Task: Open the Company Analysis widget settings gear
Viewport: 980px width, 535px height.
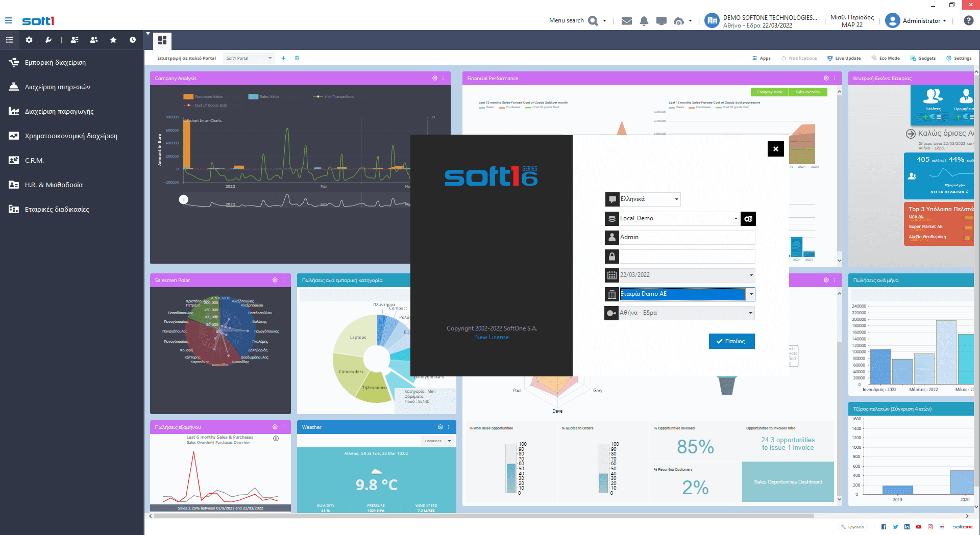Action: click(435, 78)
